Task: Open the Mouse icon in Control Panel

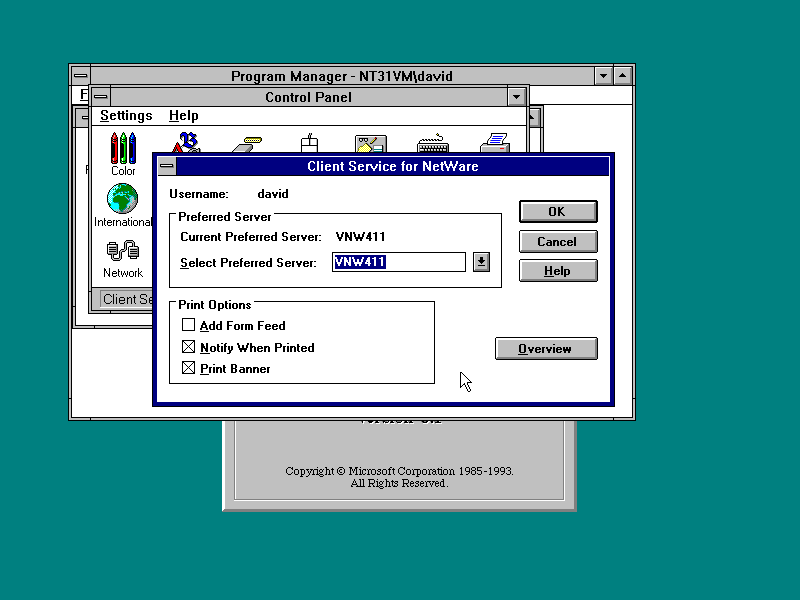Action: 309,143
